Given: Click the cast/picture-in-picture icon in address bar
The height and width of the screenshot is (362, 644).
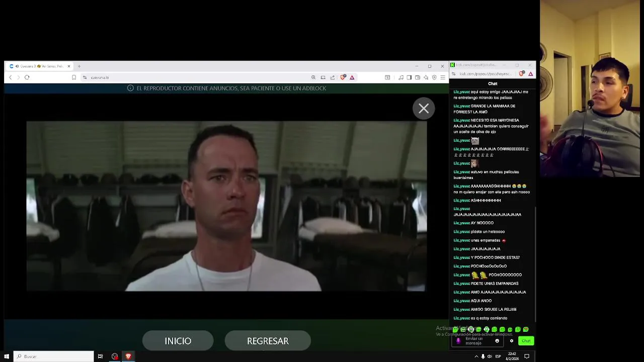Looking at the screenshot, I should click(323, 77).
